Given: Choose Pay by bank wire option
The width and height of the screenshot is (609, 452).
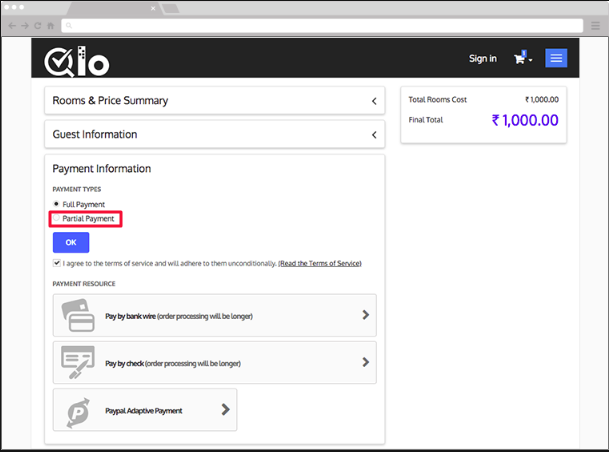Looking at the screenshot, I should coord(214,315).
